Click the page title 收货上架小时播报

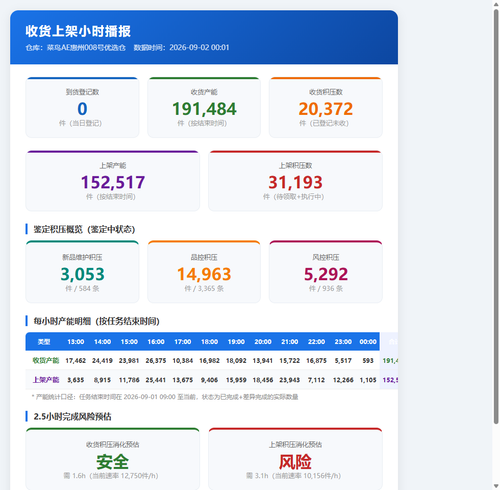78,31
